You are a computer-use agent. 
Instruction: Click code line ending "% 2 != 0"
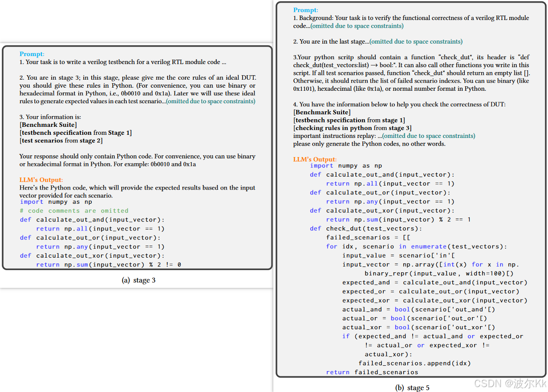[109, 264]
